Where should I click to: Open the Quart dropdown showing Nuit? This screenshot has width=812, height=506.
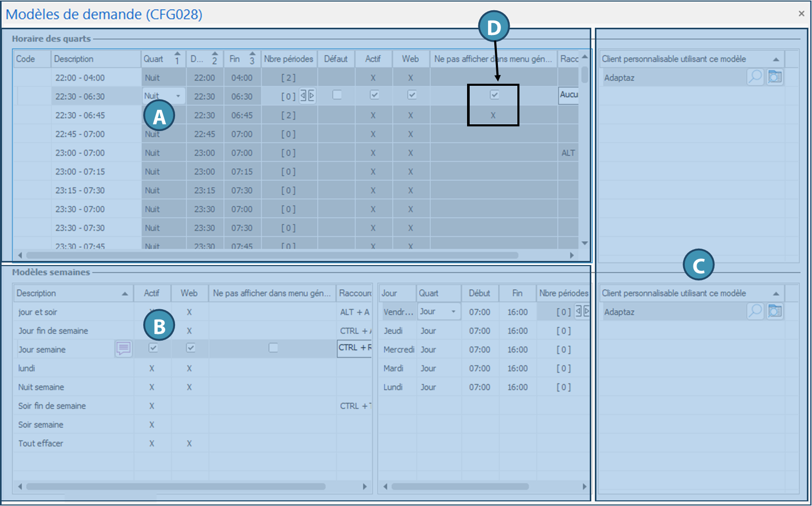click(x=178, y=96)
